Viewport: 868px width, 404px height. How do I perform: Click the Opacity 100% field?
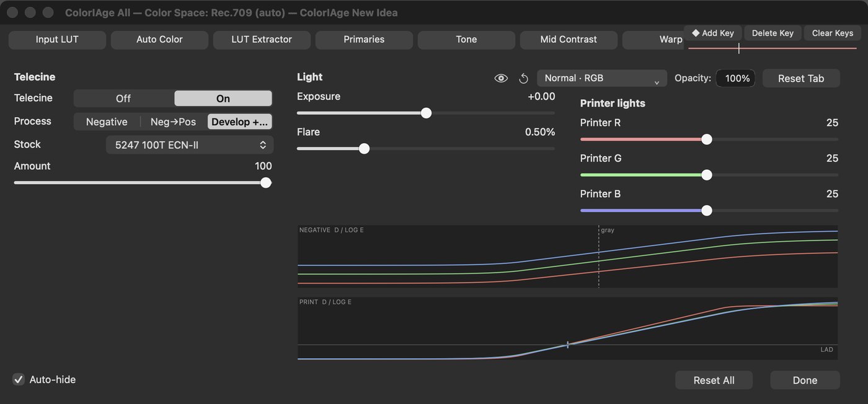click(735, 78)
